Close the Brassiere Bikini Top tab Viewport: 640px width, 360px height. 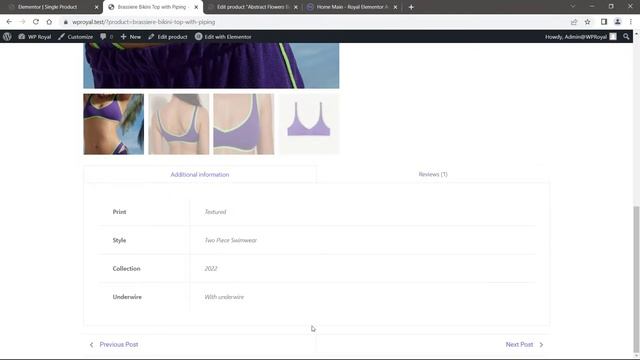tap(196, 7)
